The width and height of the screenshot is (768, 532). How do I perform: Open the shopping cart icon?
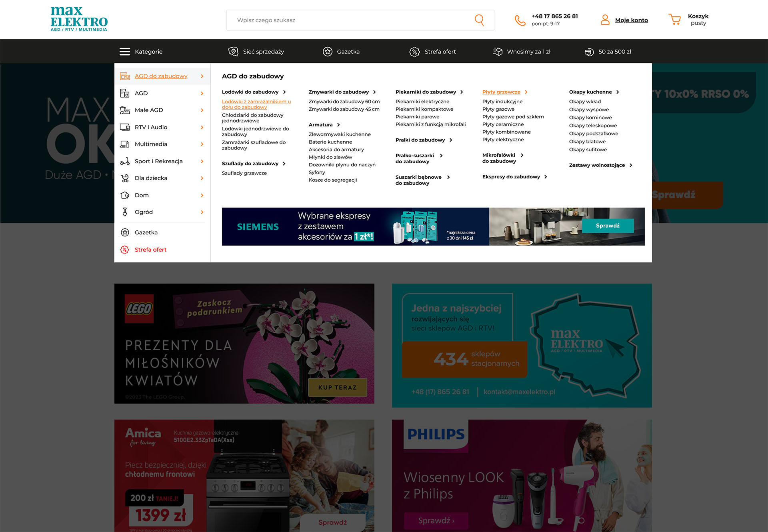coord(674,20)
